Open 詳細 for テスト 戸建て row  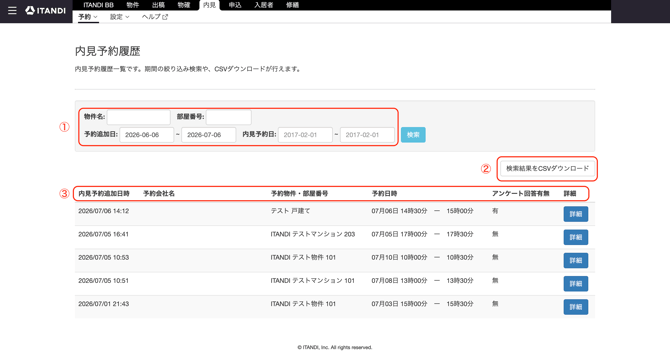[x=576, y=214]
